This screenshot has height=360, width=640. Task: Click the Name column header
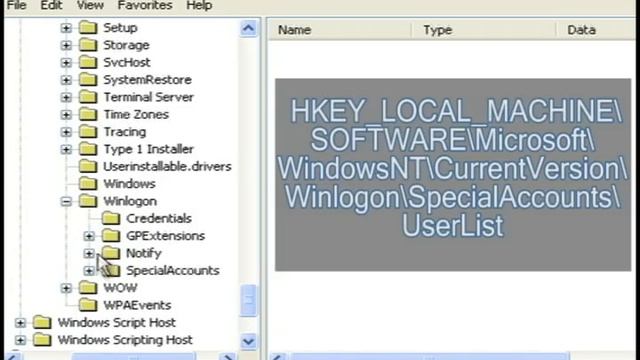click(340, 30)
